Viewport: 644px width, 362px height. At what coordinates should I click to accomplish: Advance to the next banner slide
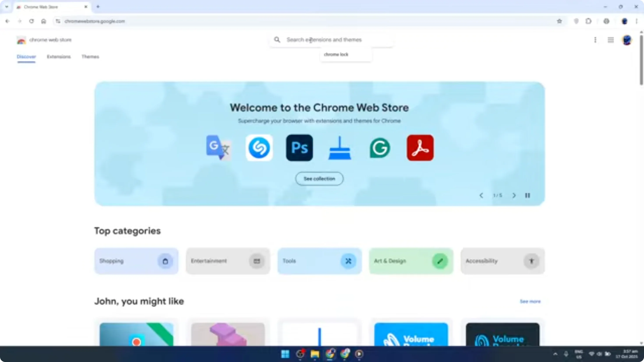coord(514,195)
